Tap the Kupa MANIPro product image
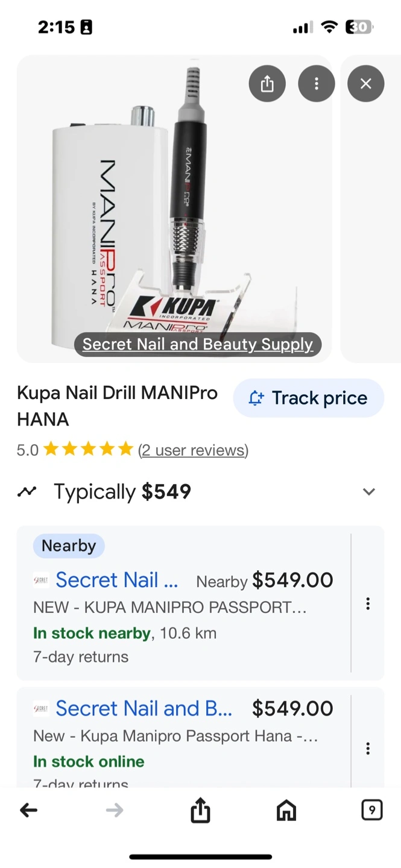The image size is (401, 868). coord(174,209)
